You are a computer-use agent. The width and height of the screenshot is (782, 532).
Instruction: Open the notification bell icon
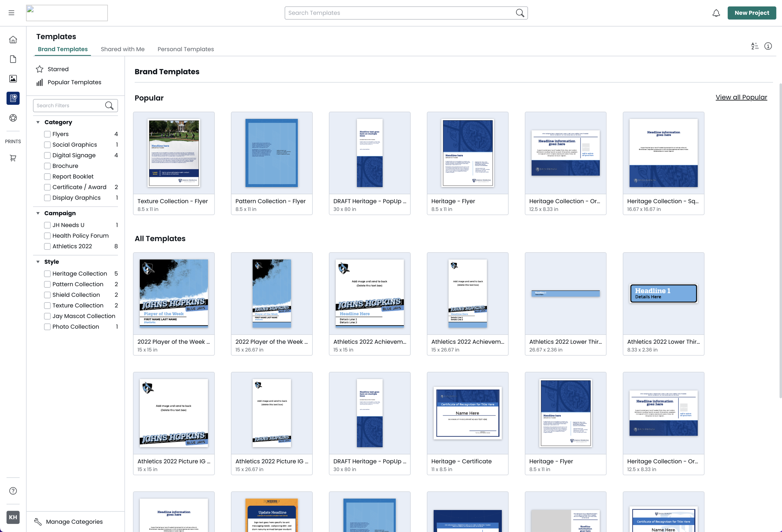716,13
